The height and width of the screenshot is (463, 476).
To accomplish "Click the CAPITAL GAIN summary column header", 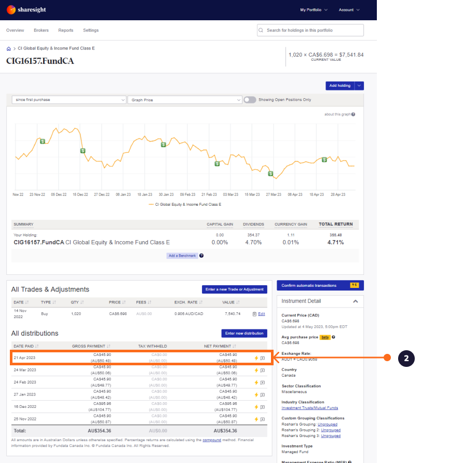I will [220, 224].
